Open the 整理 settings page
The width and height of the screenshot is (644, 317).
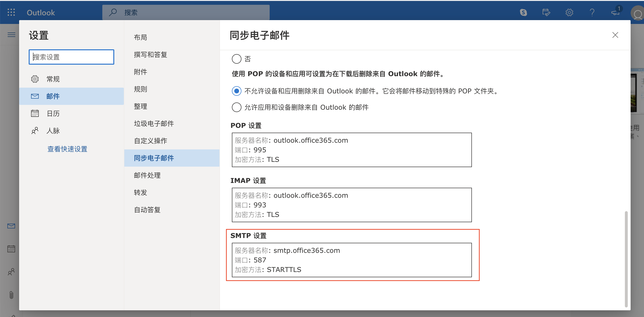coord(172,106)
